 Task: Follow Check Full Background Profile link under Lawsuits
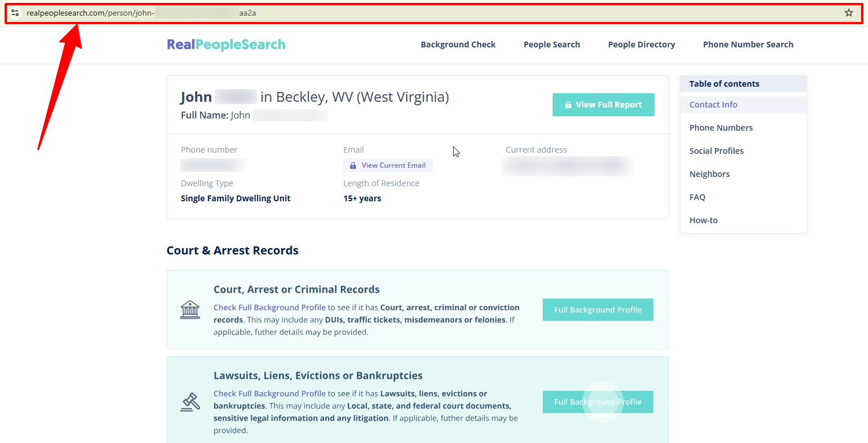270,394
